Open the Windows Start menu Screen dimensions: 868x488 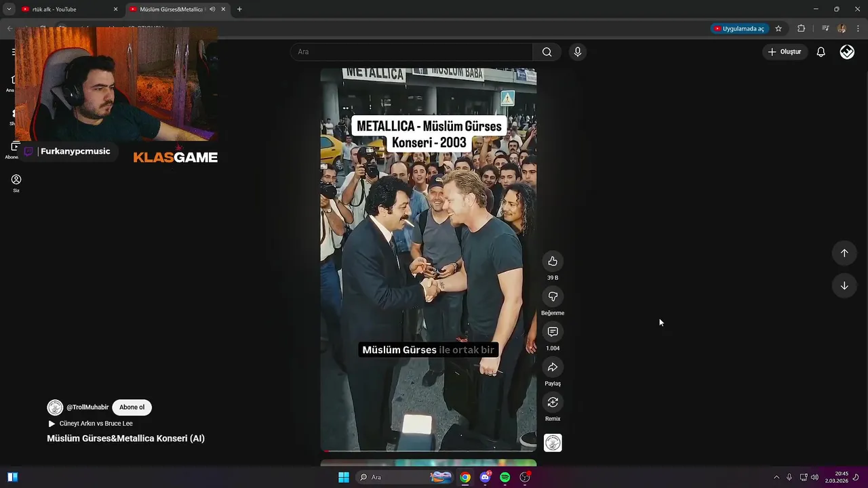click(344, 477)
